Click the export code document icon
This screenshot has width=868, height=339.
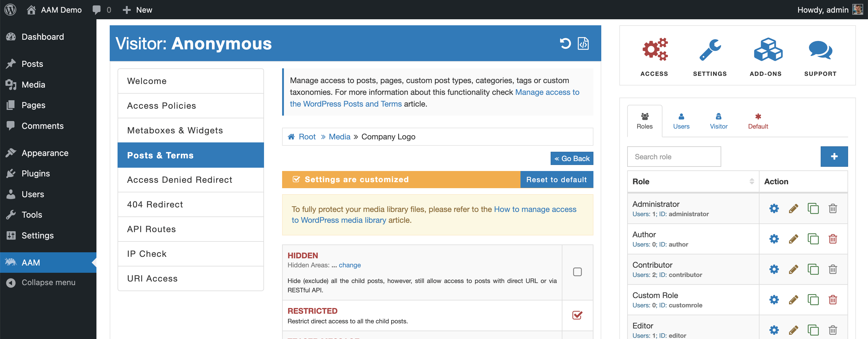[583, 43]
